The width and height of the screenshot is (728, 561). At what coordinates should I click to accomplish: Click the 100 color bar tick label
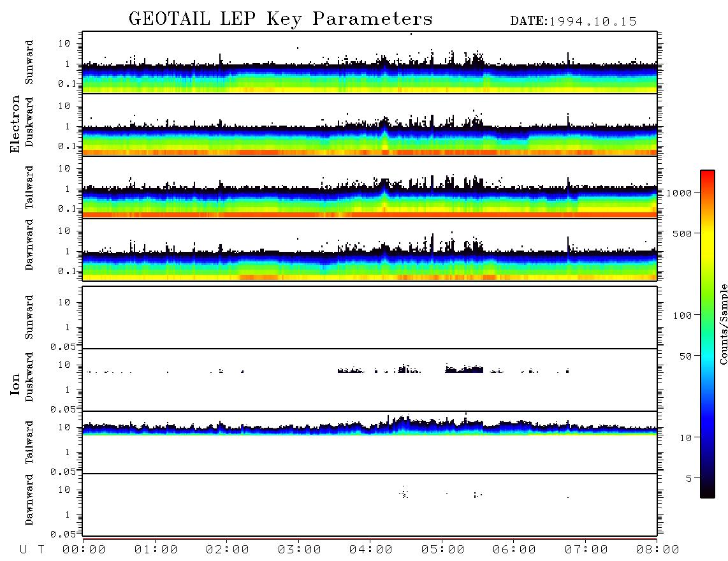(x=683, y=316)
